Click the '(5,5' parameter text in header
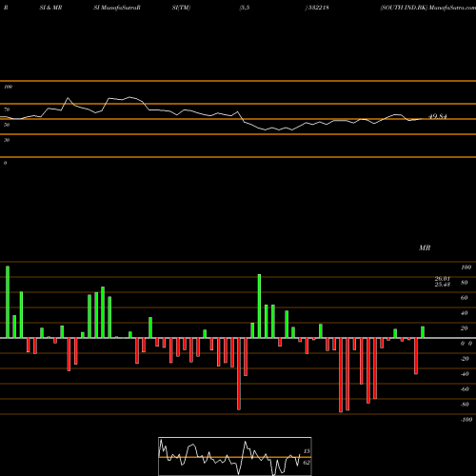476x476 pixels. 245,8
